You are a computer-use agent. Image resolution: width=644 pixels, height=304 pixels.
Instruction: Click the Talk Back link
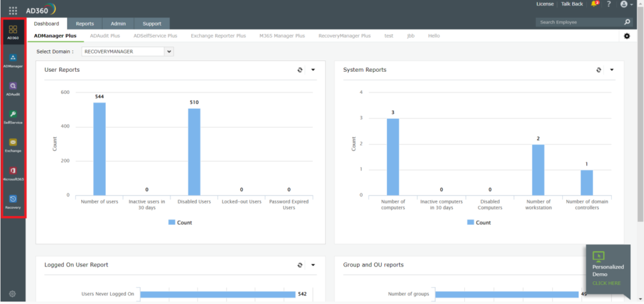point(572,4)
